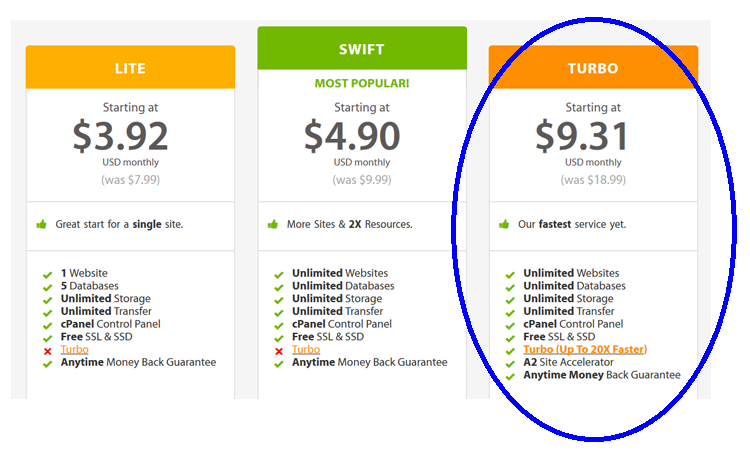Image resolution: width=750 pixels, height=452 pixels.
Task: Click Anytime Money Back Guarantee in Turbo
Action: pyautogui.click(x=602, y=375)
